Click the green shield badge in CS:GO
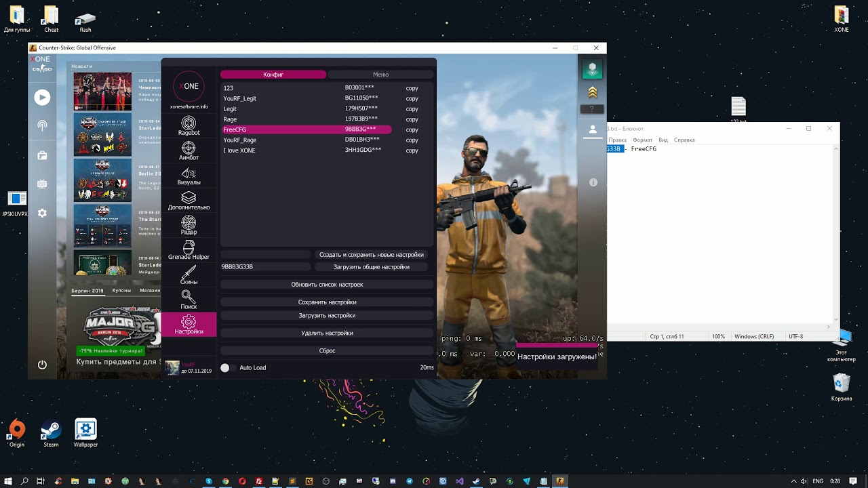 pyautogui.click(x=593, y=68)
